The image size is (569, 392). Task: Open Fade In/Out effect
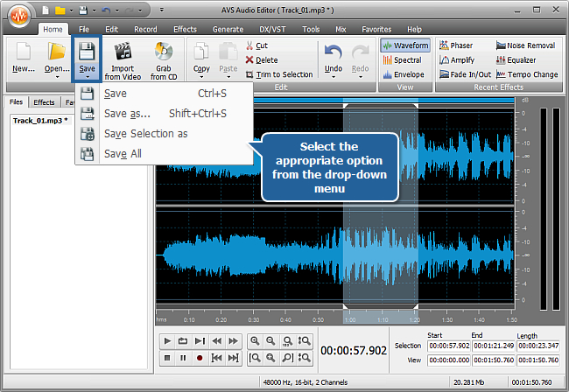pyautogui.click(x=465, y=74)
